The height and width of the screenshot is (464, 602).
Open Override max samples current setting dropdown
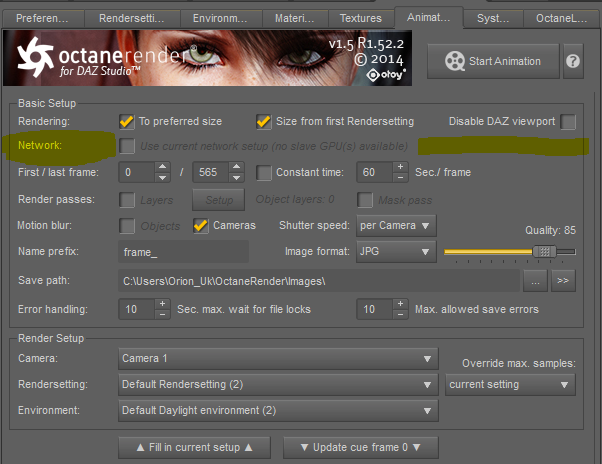coord(510,385)
